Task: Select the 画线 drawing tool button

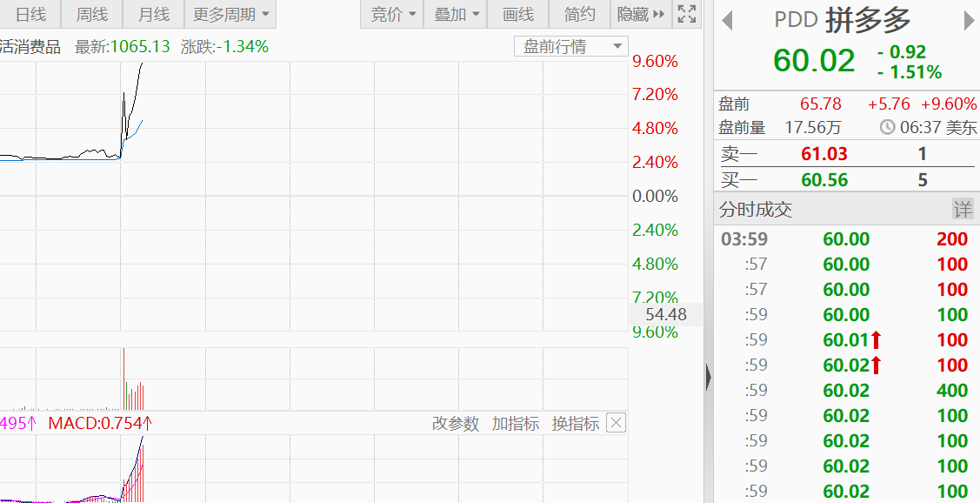Action: 517,14
